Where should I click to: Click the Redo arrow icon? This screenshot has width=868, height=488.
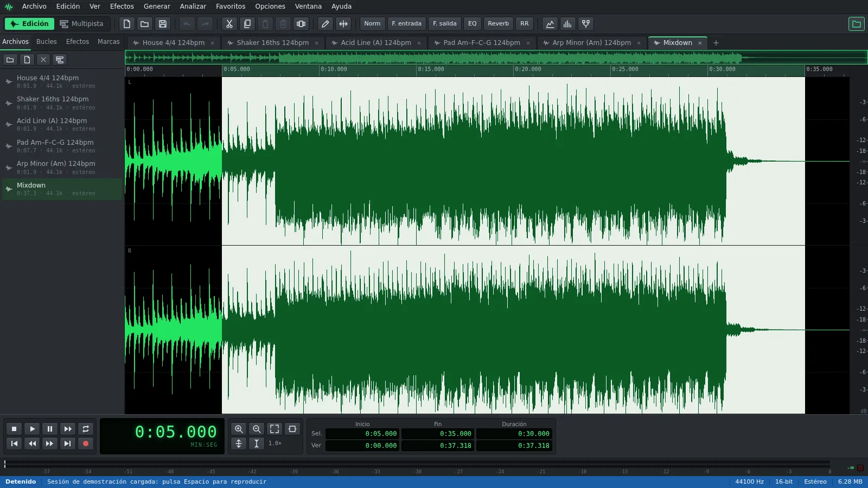[205, 24]
